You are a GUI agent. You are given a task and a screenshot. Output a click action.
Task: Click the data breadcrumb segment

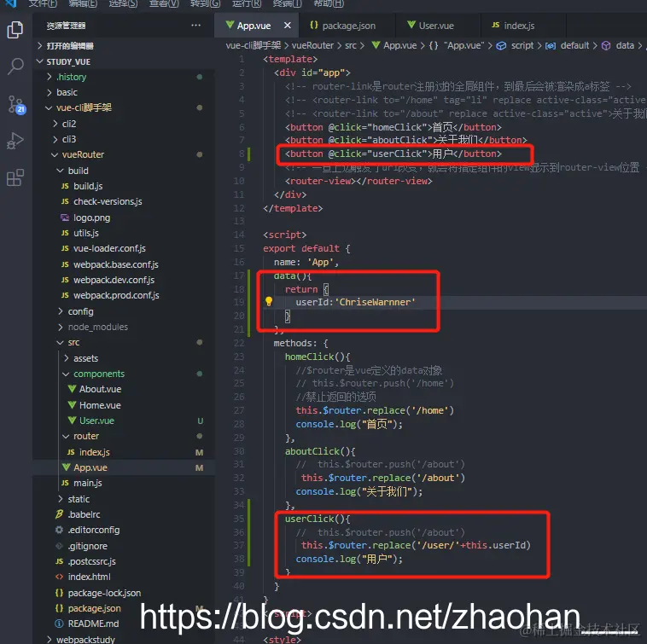tap(625, 45)
